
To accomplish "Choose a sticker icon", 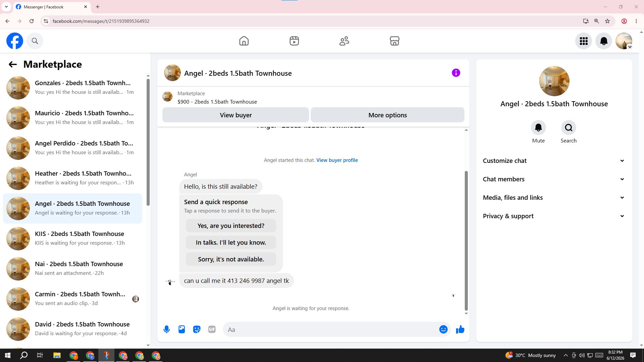I will (x=197, y=329).
